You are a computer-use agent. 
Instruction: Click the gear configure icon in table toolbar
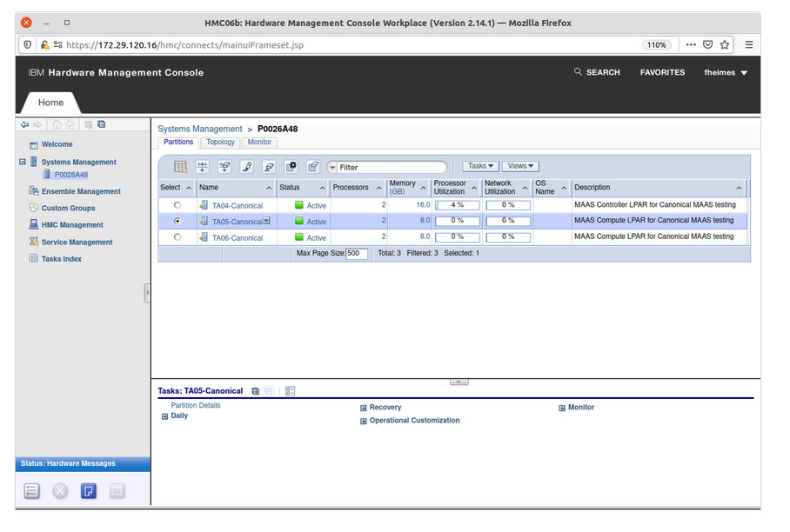pos(291,167)
